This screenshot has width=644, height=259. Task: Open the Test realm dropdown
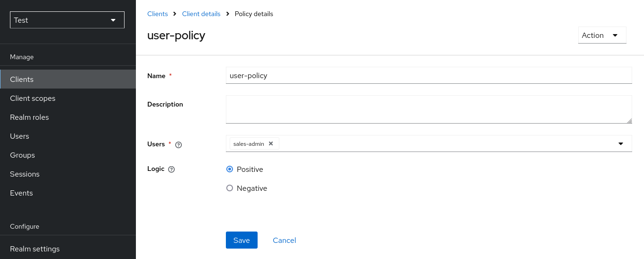coord(67,20)
